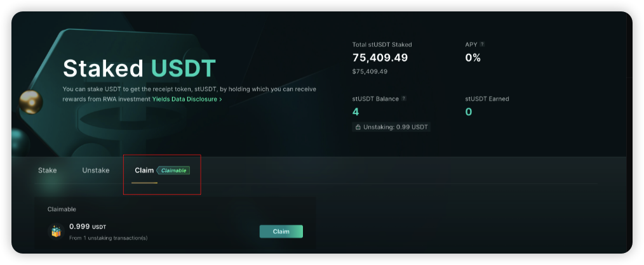Click the stUSDT Earned value 0

(469, 112)
